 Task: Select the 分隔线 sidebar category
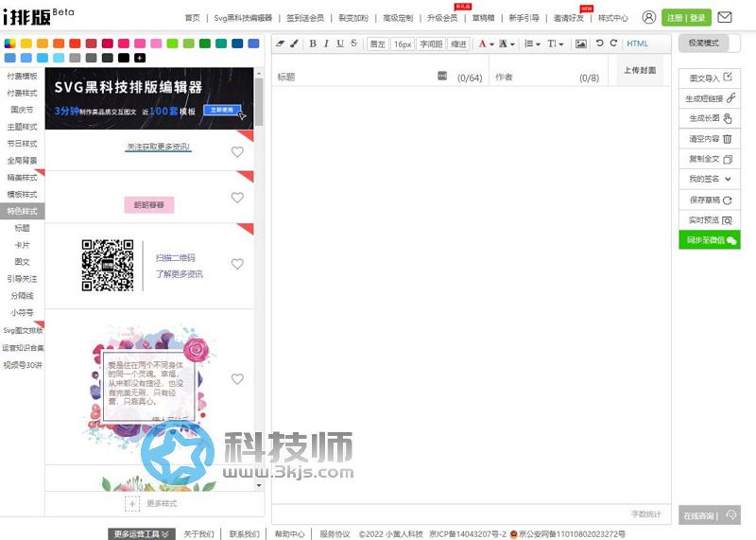click(x=22, y=295)
